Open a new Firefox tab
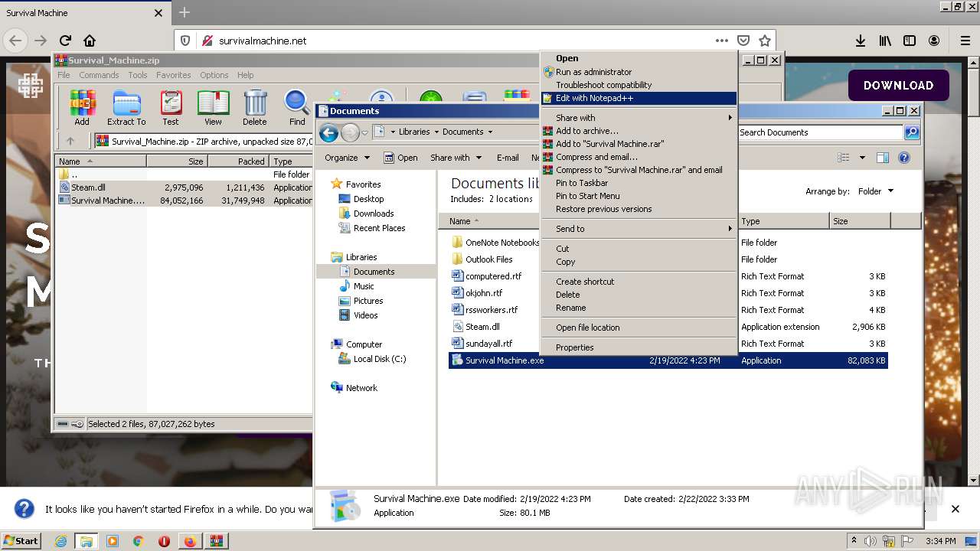 (184, 13)
